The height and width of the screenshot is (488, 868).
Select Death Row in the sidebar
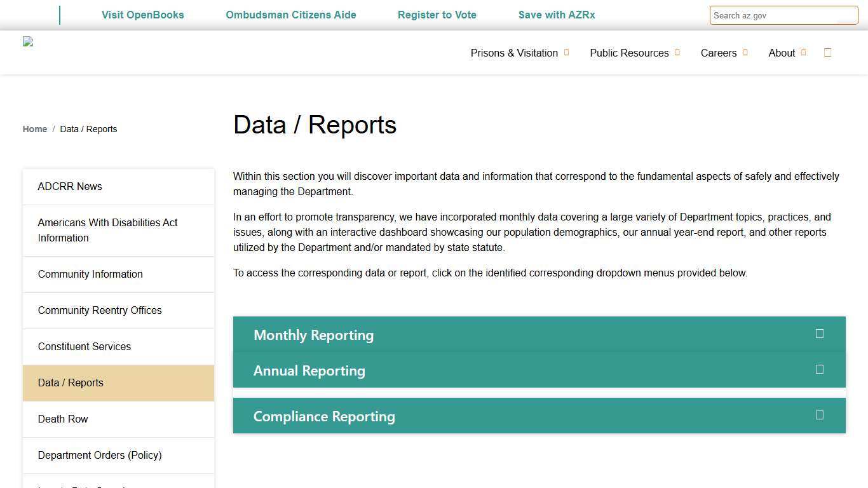(x=63, y=419)
